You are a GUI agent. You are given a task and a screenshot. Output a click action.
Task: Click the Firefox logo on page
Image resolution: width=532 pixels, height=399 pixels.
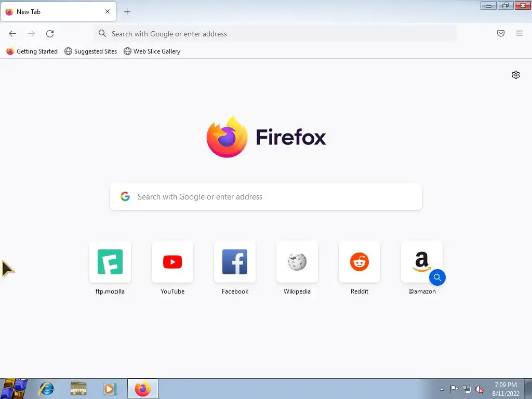pyautogui.click(x=227, y=137)
